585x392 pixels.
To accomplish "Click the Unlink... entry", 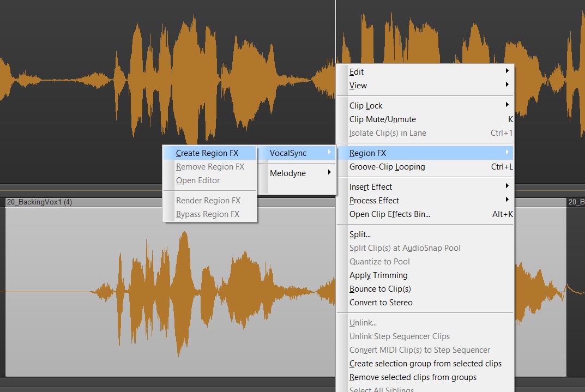I will click(x=425, y=323).
